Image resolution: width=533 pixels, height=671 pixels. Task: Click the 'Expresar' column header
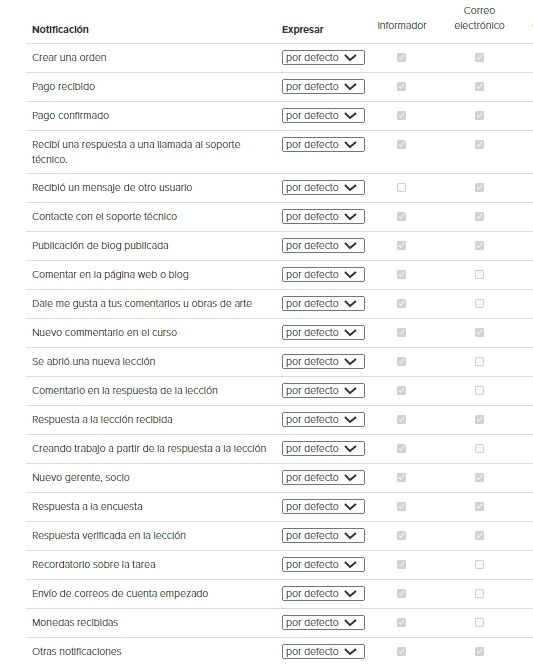coord(302,30)
